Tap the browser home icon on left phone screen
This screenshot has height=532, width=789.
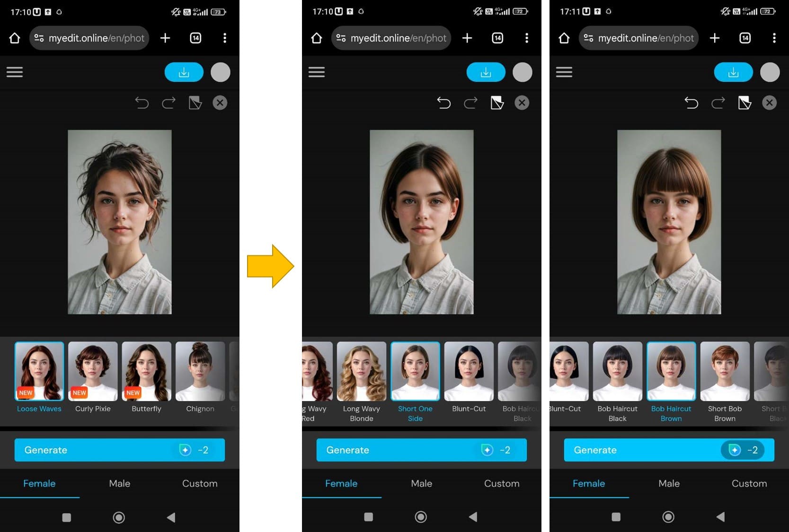pos(15,38)
